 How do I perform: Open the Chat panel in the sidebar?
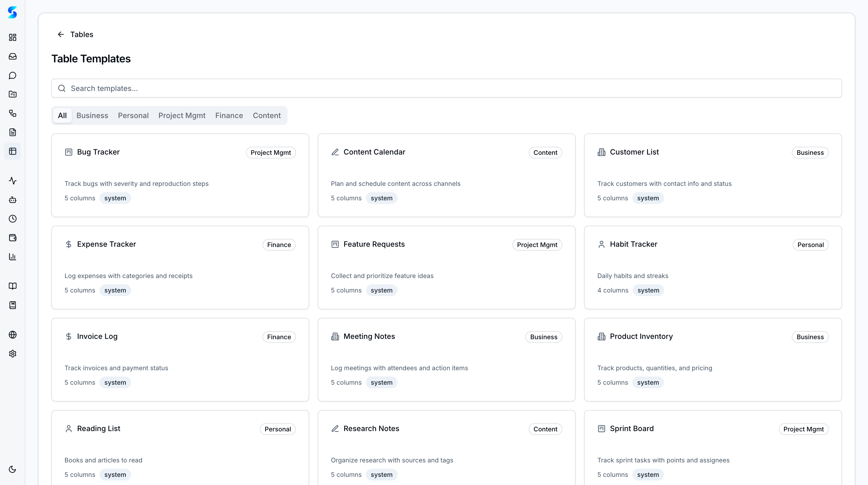12,75
